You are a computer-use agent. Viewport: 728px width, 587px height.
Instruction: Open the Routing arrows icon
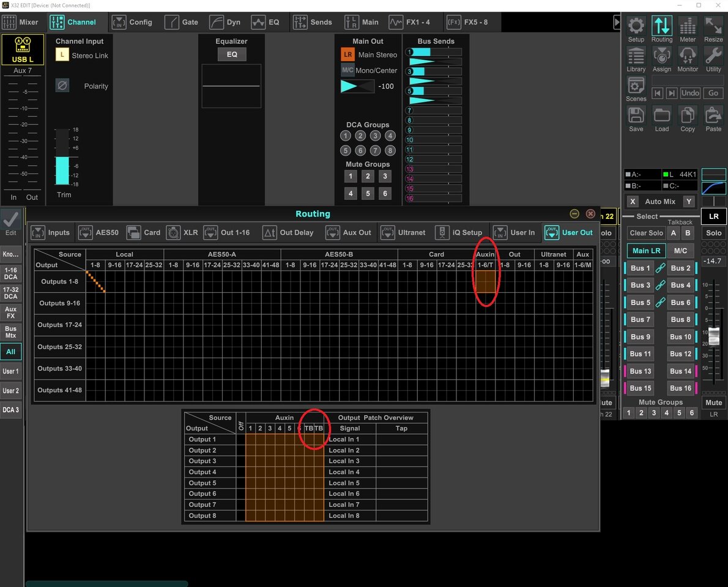661,26
